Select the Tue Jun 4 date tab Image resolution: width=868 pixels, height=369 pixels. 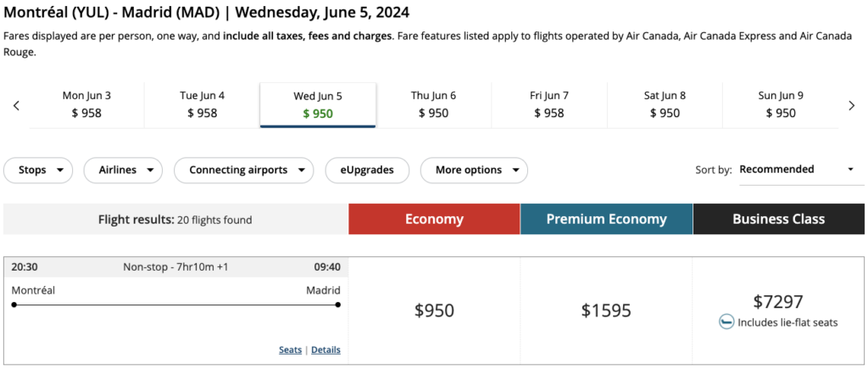pos(202,104)
